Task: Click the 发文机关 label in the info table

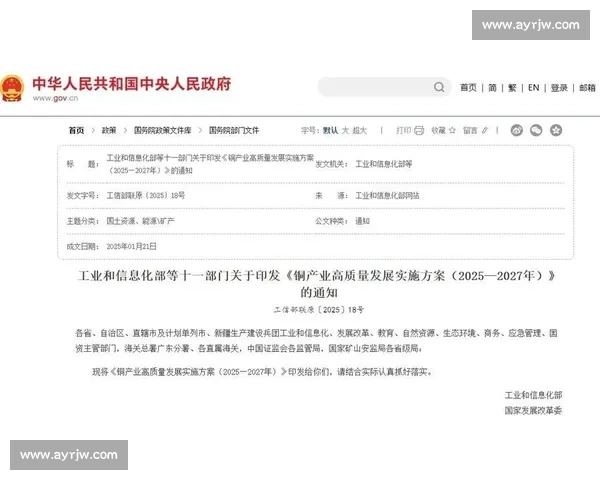Action: click(331, 164)
